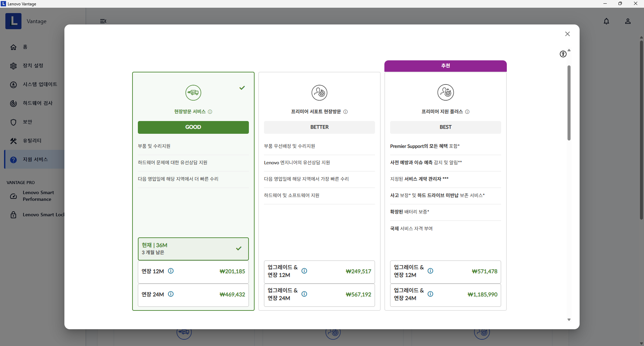
Task: Open 유틸리티 in the sidebar
Action: pyautogui.click(x=34, y=141)
